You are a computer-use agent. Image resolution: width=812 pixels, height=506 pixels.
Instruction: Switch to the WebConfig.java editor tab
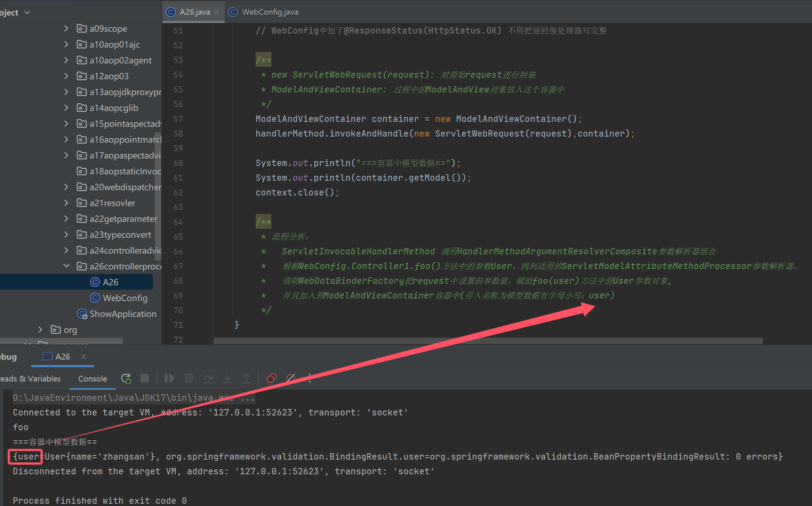point(264,12)
